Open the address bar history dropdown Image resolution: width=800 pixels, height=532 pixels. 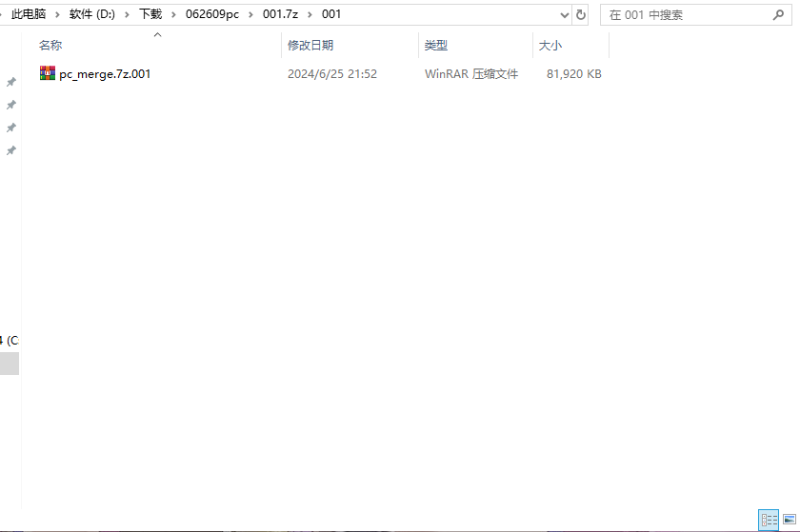point(564,14)
